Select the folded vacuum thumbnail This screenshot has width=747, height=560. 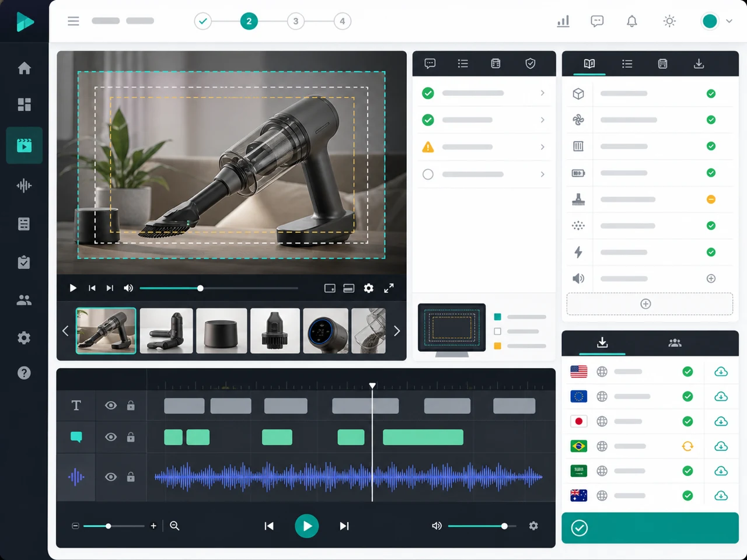click(x=166, y=331)
